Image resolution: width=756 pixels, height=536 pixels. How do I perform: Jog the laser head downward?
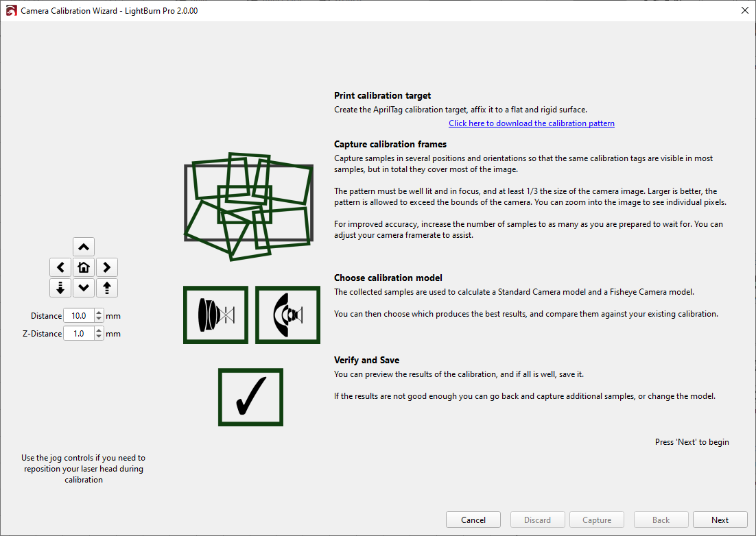coord(83,288)
